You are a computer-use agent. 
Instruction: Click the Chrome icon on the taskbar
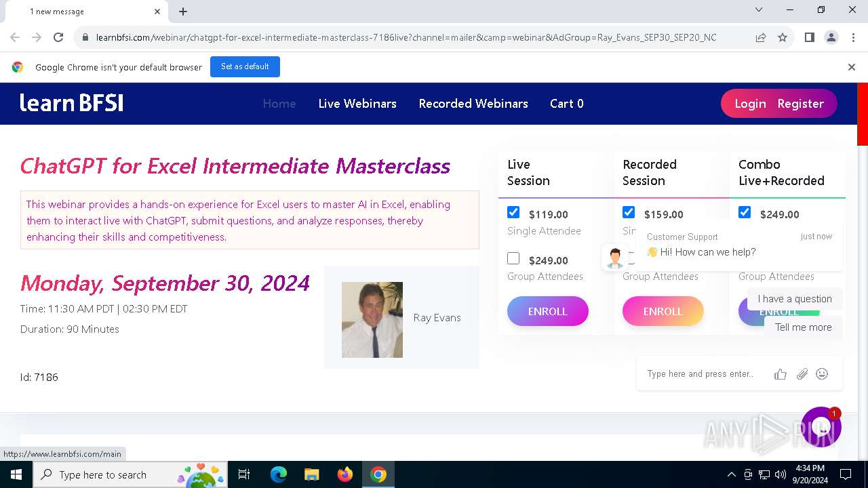click(378, 474)
